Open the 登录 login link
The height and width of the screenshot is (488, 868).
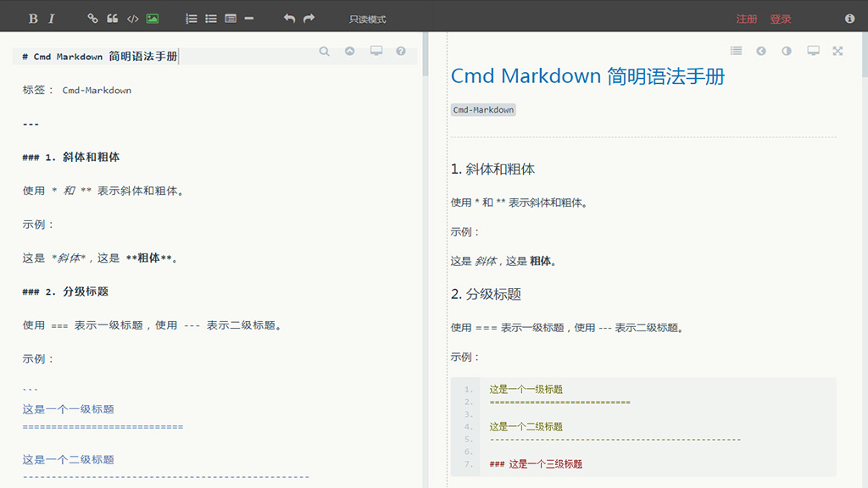click(x=781, y=19)
